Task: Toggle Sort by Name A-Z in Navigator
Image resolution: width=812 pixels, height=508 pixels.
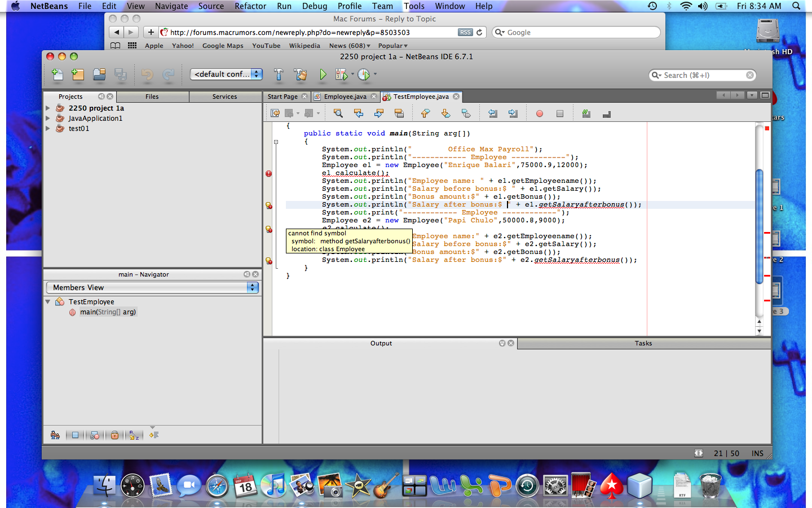Action: pyautogui.click(x=134, y=435)
